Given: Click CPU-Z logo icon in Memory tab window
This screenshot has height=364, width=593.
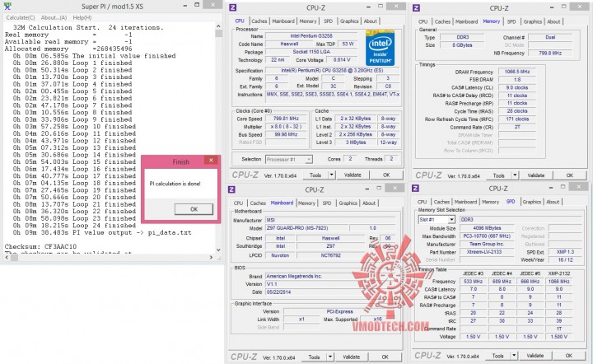Looking at the screenshot, I should coord(417,8).
